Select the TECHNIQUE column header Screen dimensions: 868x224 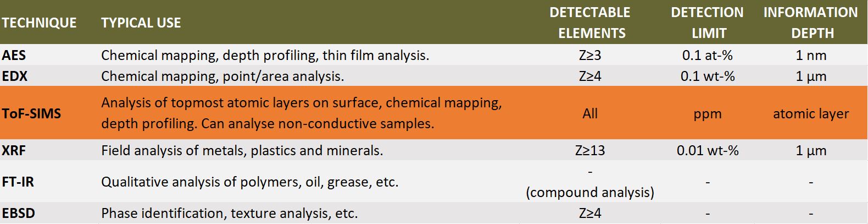(x=39, y=23)
